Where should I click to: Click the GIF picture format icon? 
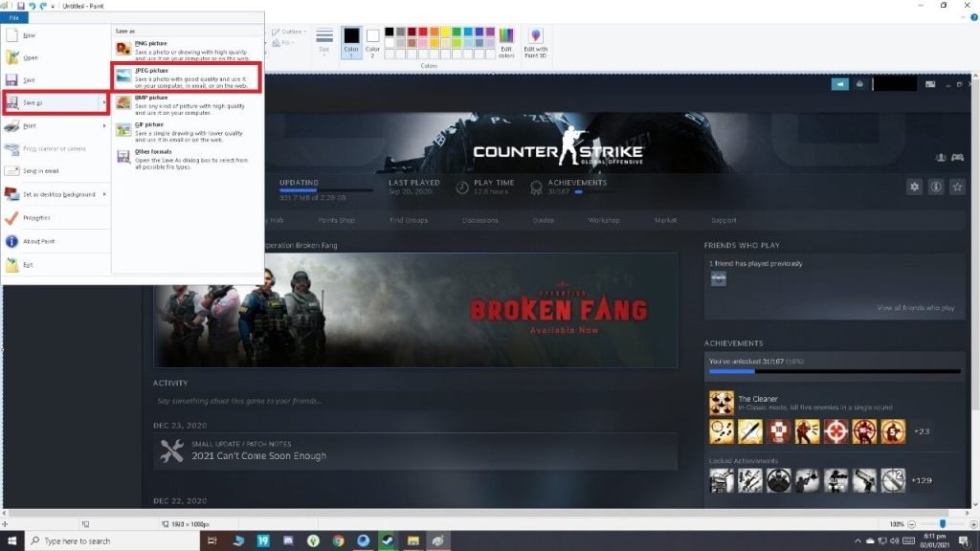(123, 129)
